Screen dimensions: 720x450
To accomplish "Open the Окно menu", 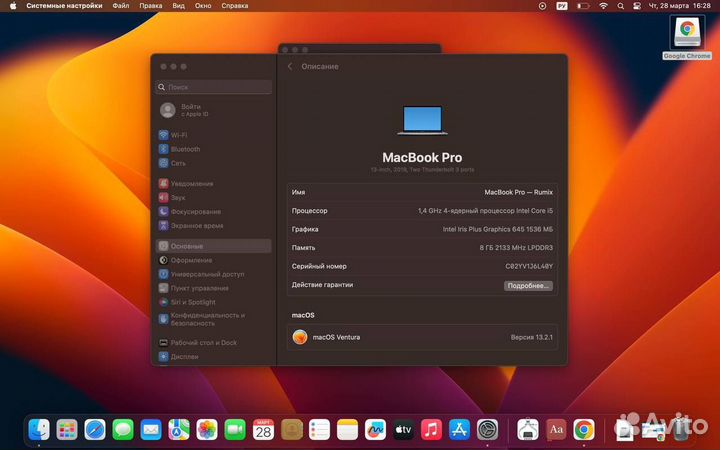I will pos(203,6).
